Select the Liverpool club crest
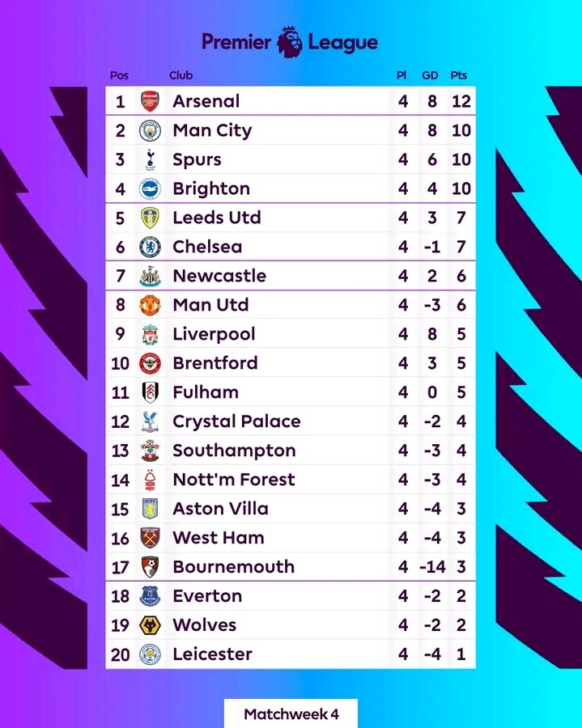 [150, 334]
